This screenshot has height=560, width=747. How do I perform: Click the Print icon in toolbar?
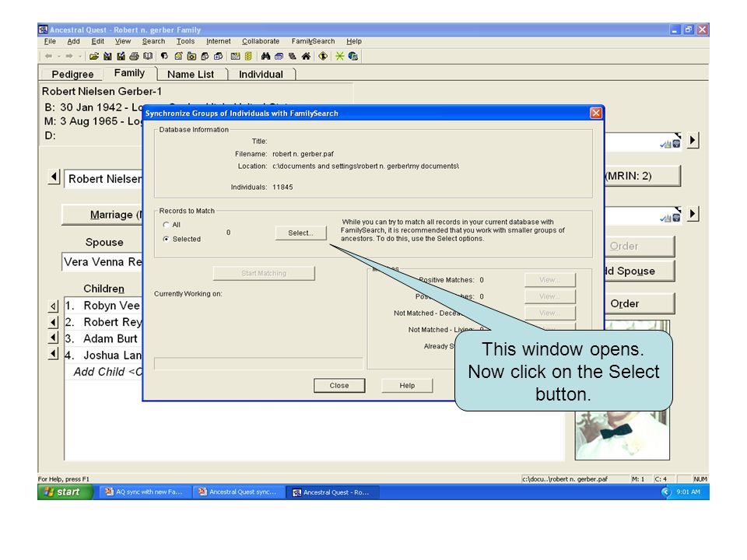point(135,56)
